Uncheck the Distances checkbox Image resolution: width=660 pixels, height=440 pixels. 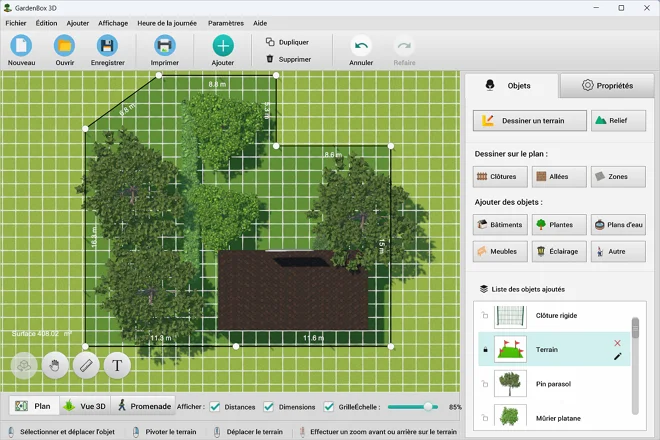pyautogui.click(x=215, y=407)
